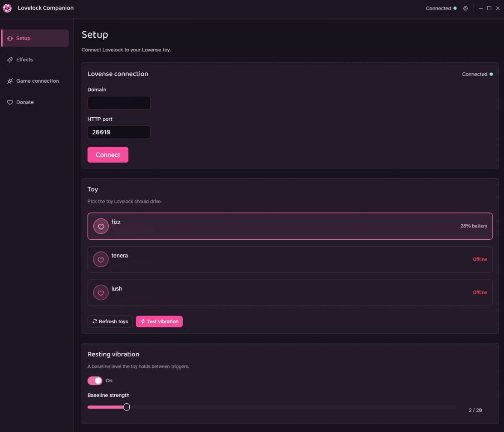
Task: Open settings via the gear icon
Action: click(x=465, y=9)
